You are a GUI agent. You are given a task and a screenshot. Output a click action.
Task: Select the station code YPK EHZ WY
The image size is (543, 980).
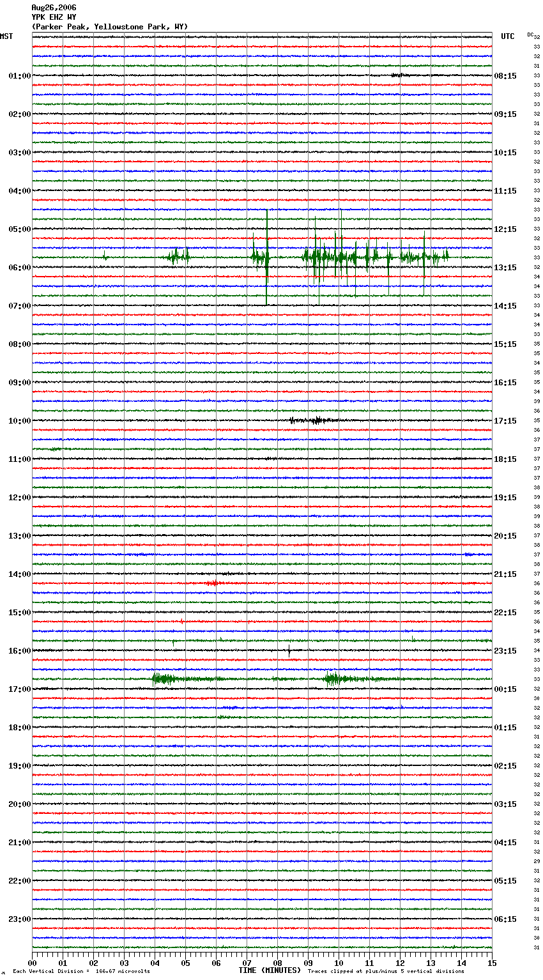tap(54, 17)
